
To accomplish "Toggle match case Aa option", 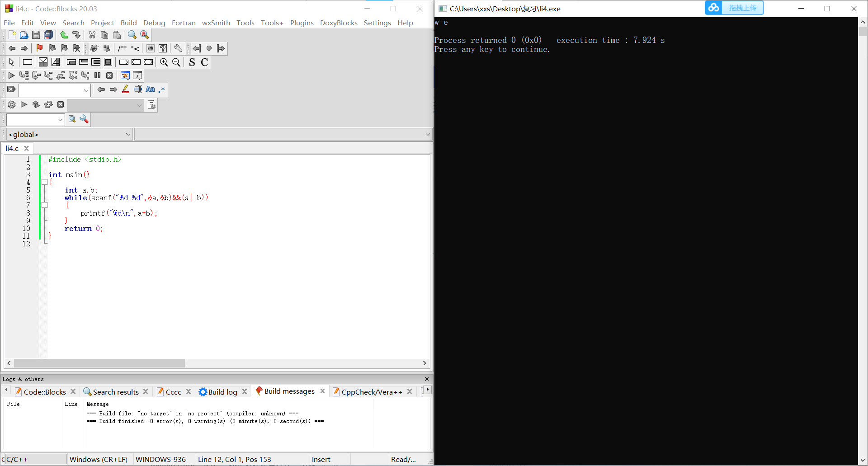I will (150, 89).
